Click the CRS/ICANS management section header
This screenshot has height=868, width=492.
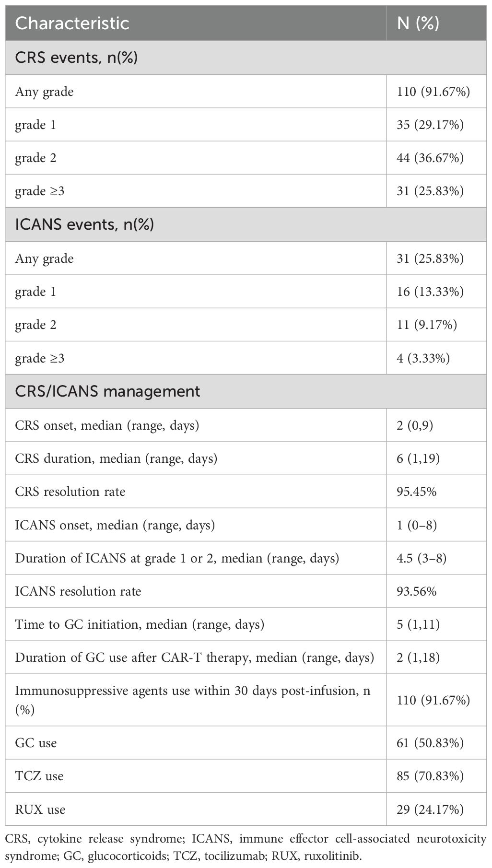(x=107, y=391)
